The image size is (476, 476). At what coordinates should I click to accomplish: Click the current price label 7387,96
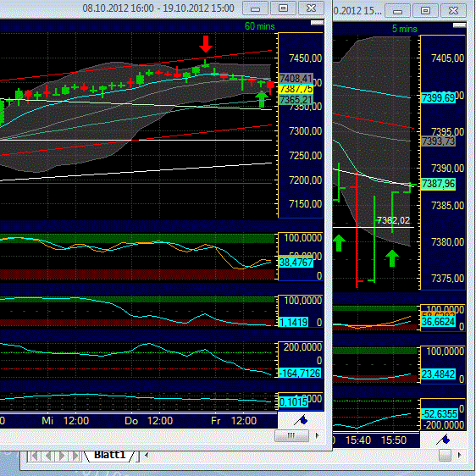[438, 184]
